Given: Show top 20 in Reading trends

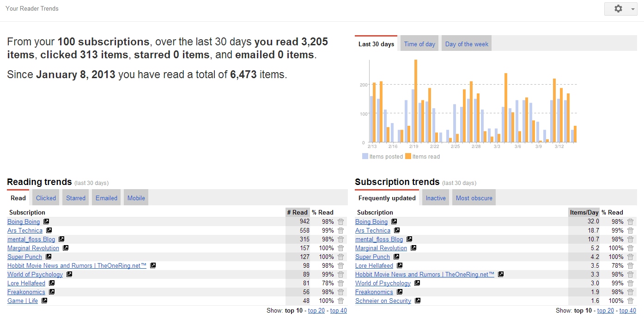Looking at the screenshot, I should pos(316,310).
